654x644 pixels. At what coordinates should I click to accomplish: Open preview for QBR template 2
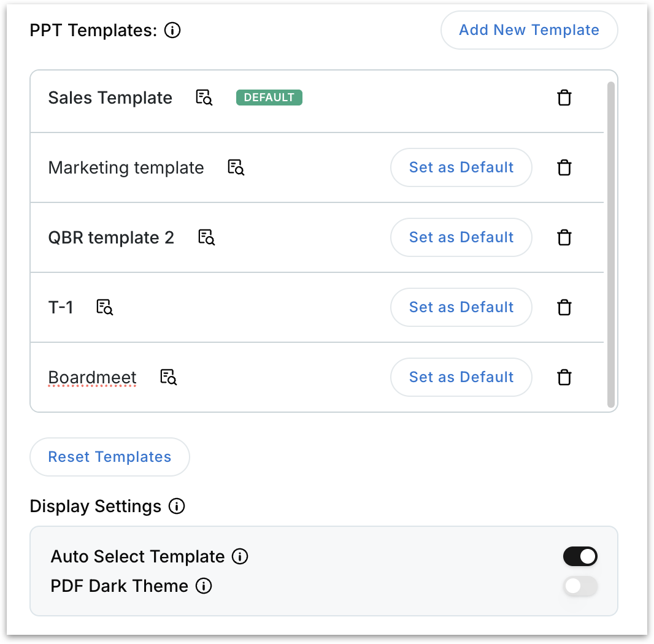coord(206,237)
